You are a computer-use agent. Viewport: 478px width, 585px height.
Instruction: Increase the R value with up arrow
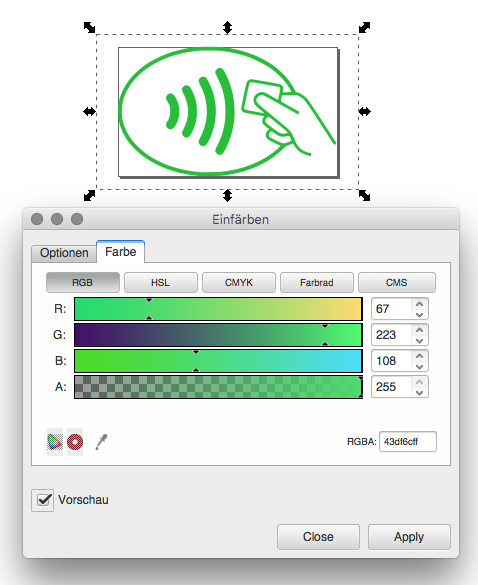click(419, 304)
